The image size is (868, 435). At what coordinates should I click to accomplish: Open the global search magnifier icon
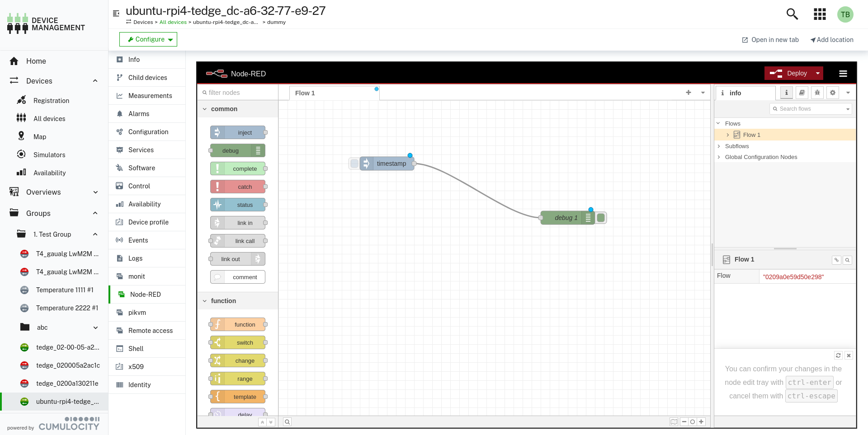tap(792, 14)
